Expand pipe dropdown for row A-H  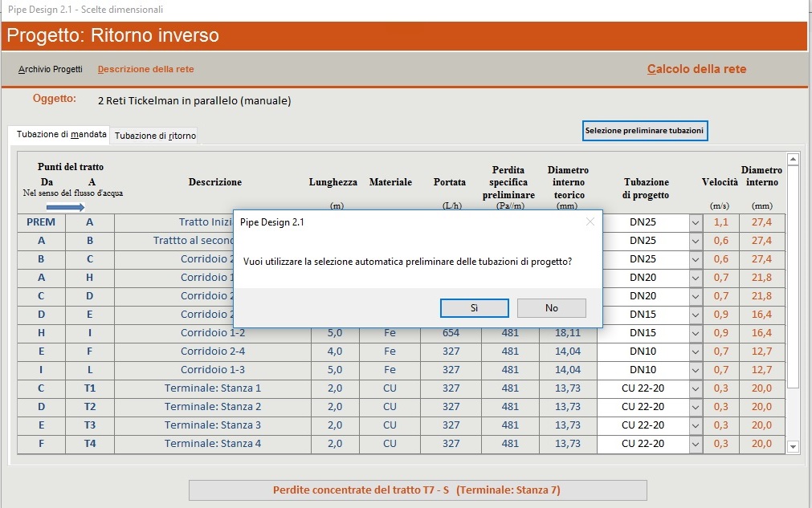(x=696, y=278)
